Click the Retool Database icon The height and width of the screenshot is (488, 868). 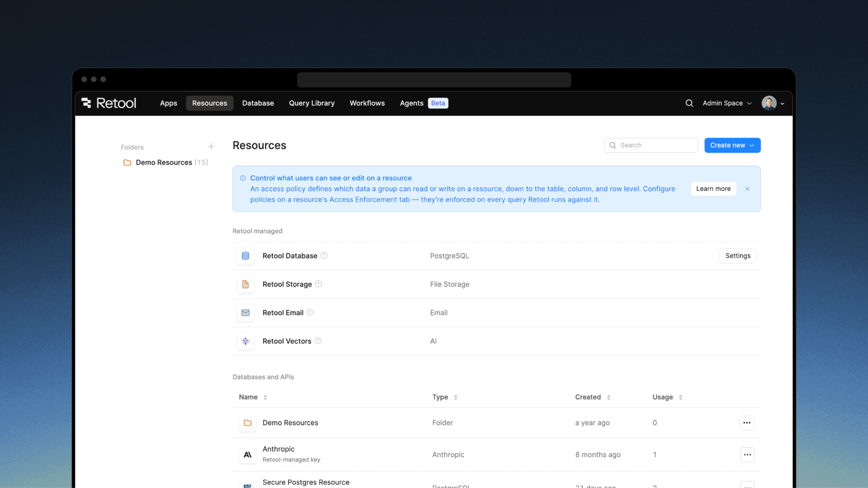(245, 256)
